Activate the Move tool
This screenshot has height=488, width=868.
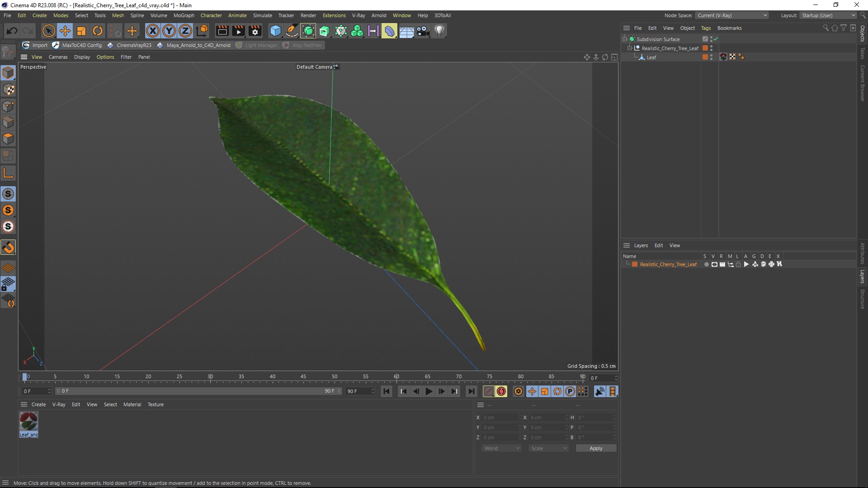pos(65,31)
